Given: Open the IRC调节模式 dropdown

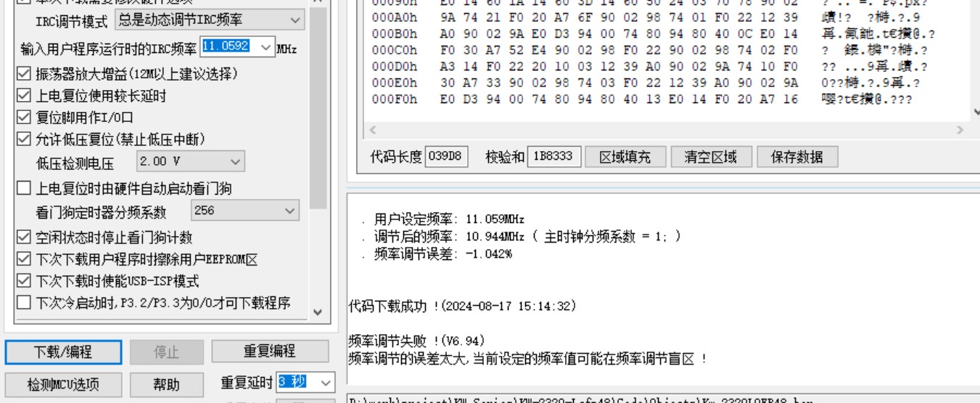Looking at the screenshot, I should pos(208,20).
